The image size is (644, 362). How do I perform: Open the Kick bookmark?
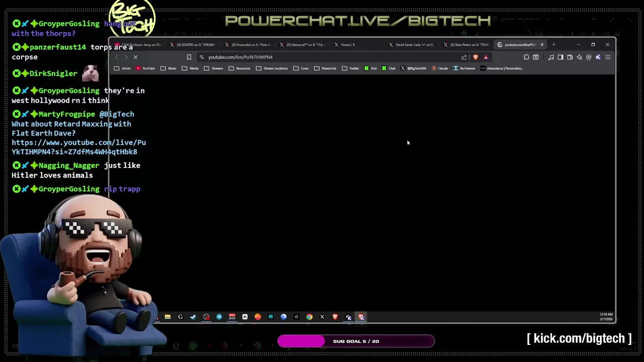click(x=370, y=68)
